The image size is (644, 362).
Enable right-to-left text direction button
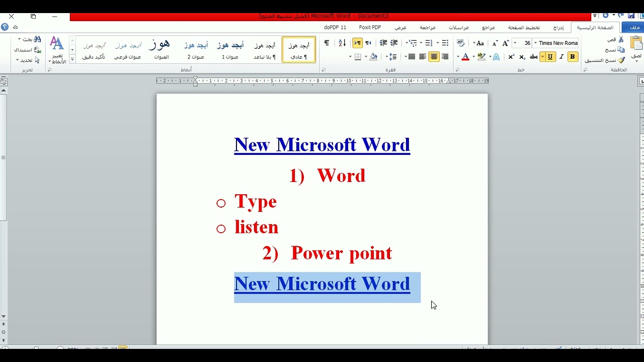[x=368, y=43]
